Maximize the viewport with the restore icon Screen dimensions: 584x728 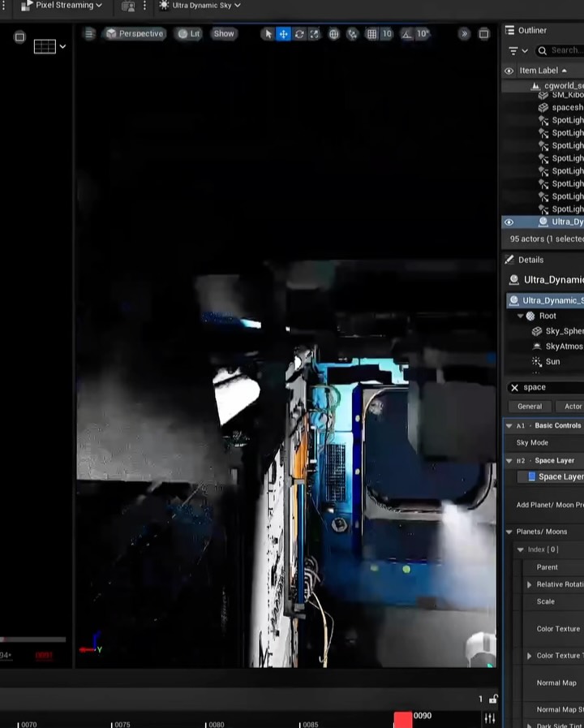click(x=483, y=34)
